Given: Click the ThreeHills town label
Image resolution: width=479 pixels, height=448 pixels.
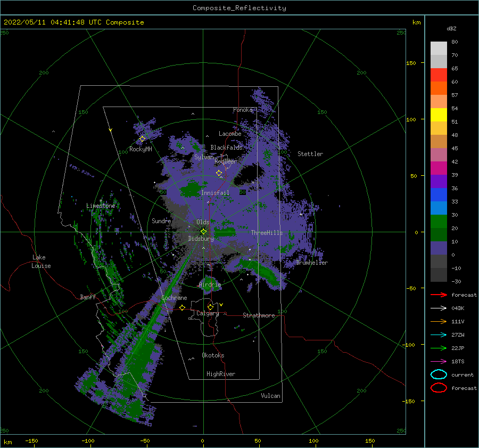Looking at the screenshot, I should point(267,233).
